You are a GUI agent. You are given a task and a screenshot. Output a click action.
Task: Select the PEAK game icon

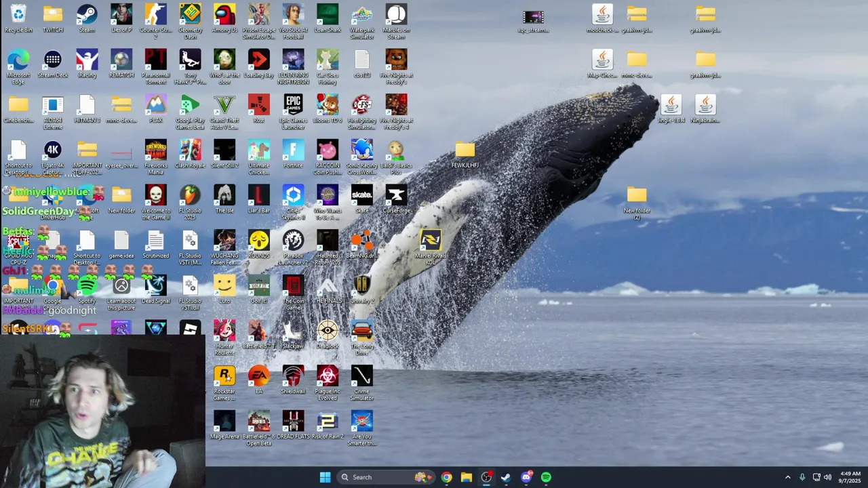tap(156, 109)
